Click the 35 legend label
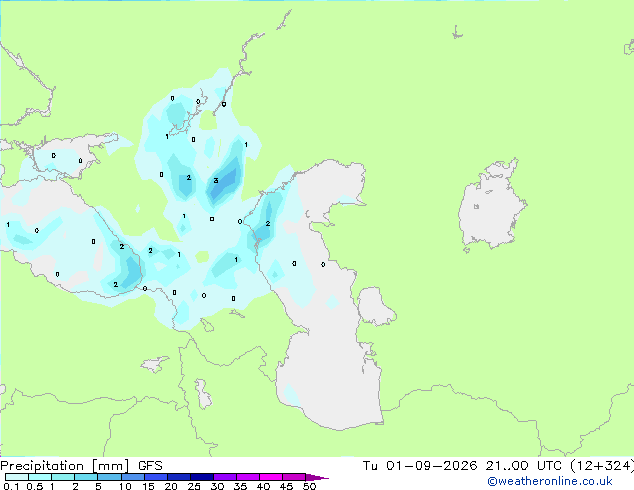Screen dimensions: 634x490 (x=240, y=486)
